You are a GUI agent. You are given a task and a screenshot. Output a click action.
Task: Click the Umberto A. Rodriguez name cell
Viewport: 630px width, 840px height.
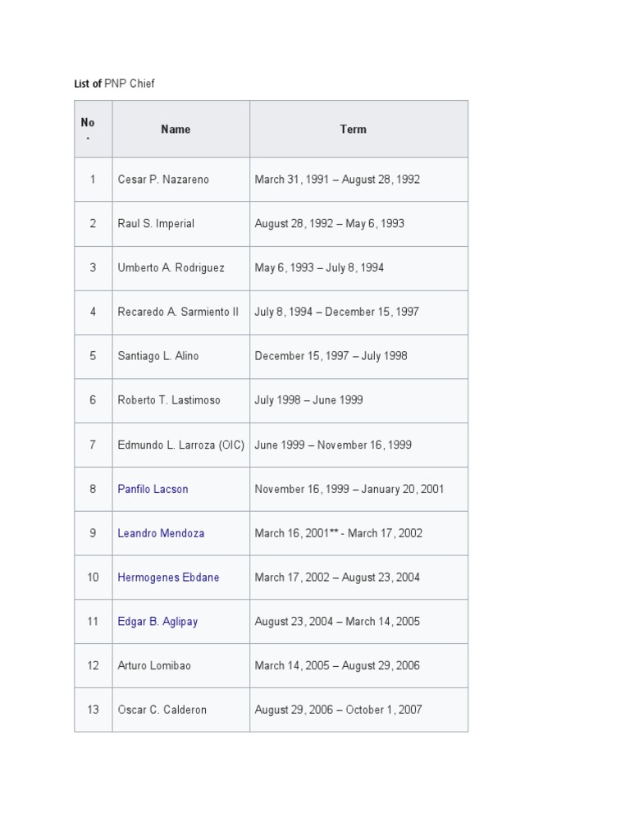(x=171, y=268)
